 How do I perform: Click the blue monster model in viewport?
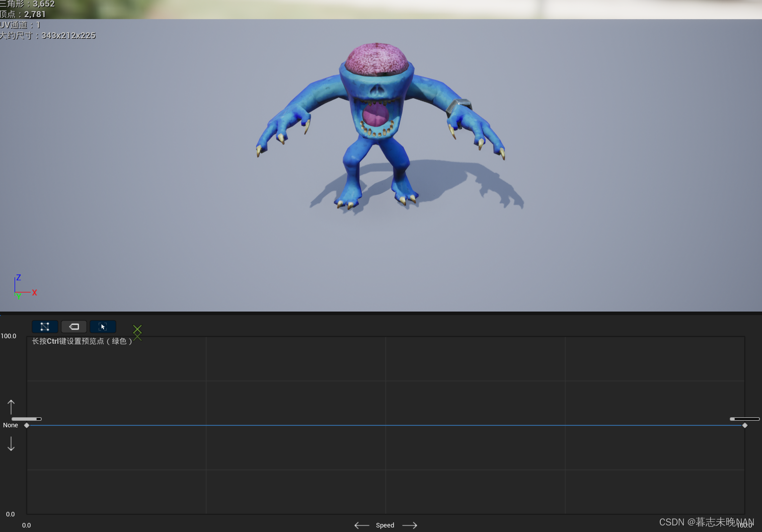tap(381, 126)
